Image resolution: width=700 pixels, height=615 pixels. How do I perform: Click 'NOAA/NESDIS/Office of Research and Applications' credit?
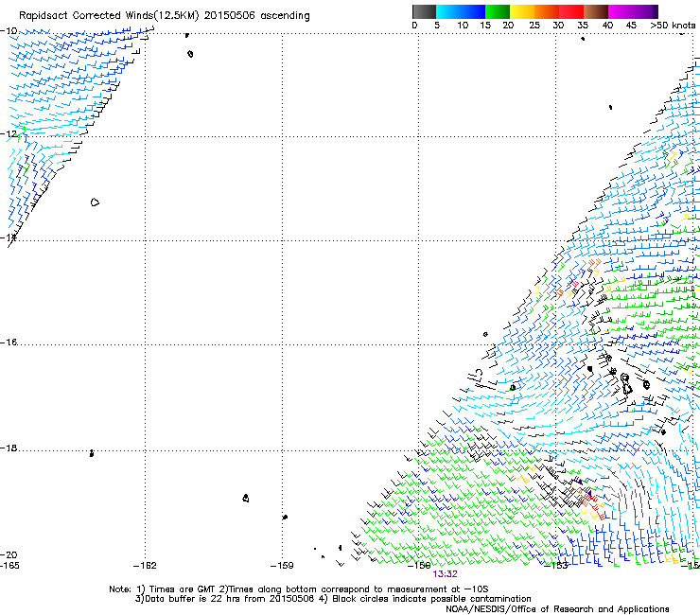tap(557, 608)
